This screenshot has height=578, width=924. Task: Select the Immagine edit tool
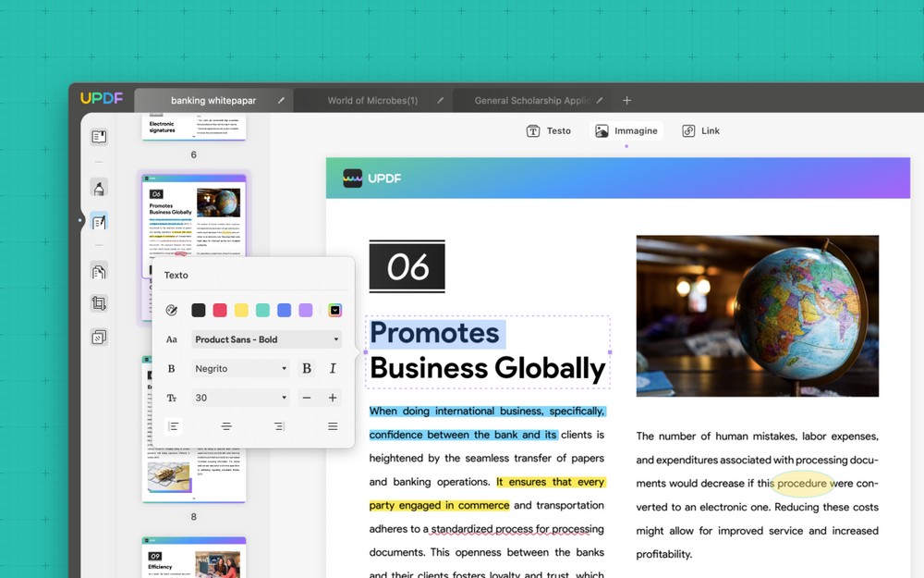(x=626, y=131)
